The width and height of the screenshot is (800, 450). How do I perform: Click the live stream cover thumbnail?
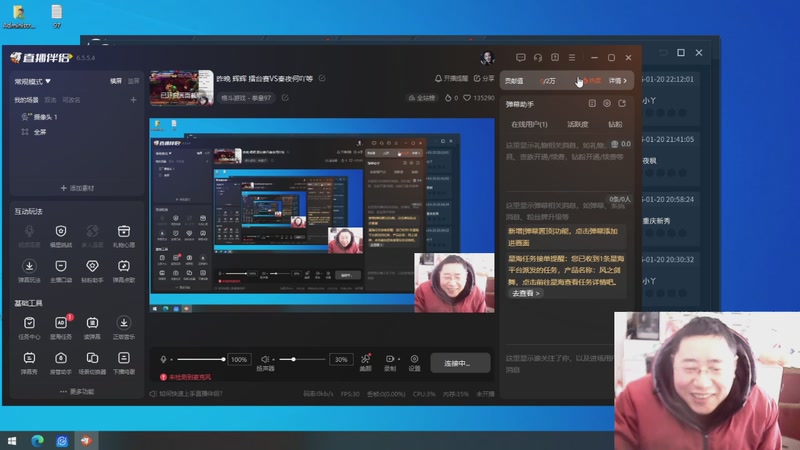click(181, 88)
